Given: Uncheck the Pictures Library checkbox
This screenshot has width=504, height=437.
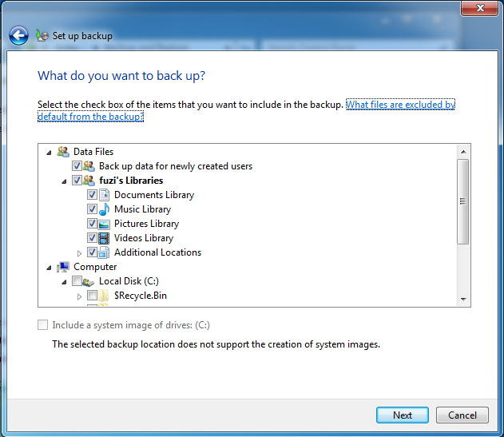Looking at the screenshot, I should pos(92,223).
